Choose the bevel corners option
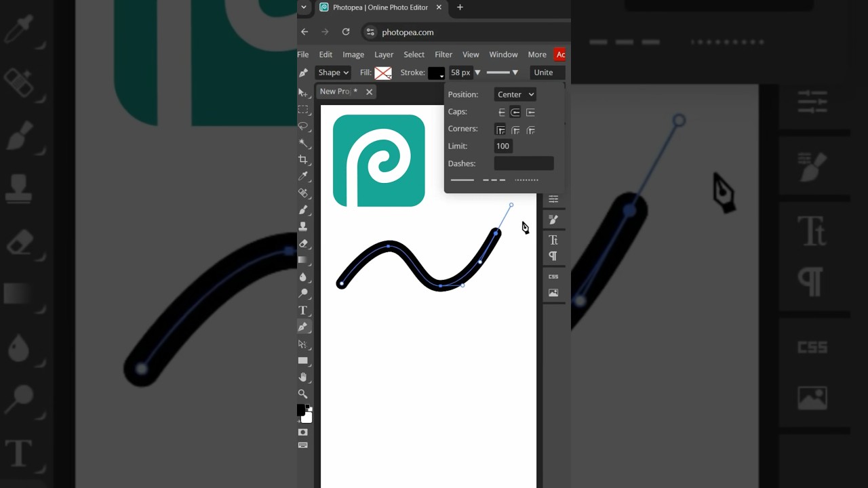 530,129
